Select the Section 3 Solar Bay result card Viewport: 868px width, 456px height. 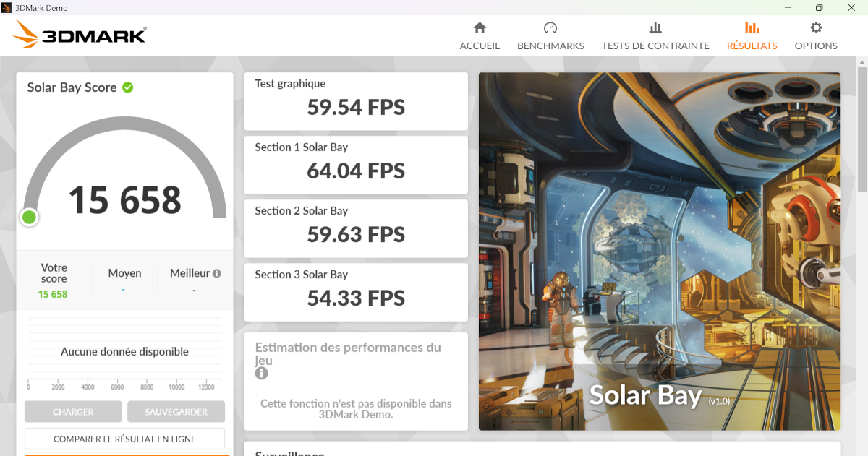tap(356, 292)
